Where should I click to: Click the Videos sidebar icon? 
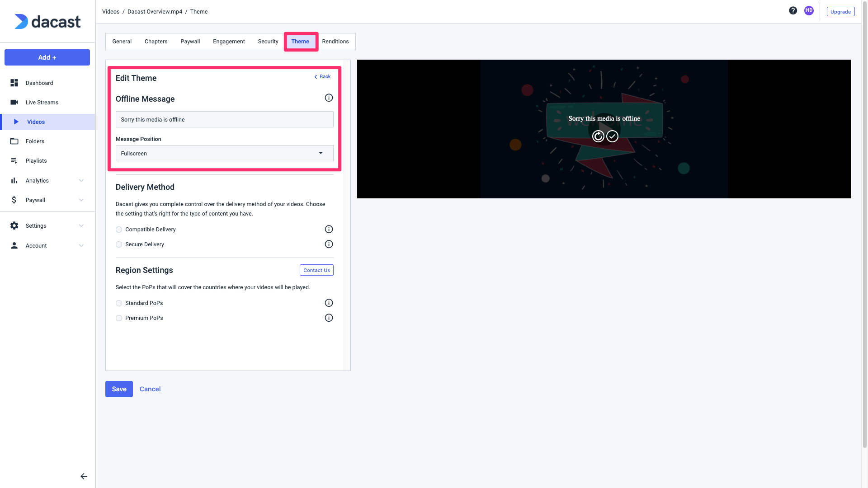pyautogui.click(x=14, y=122)
